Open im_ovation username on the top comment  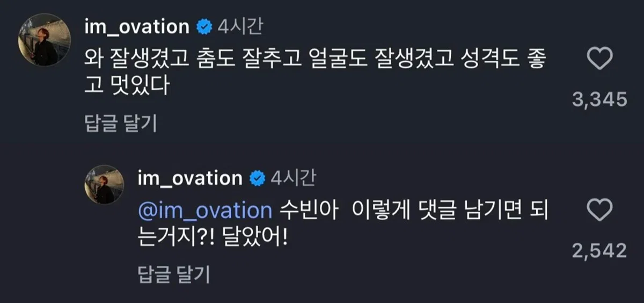[137, 27]
